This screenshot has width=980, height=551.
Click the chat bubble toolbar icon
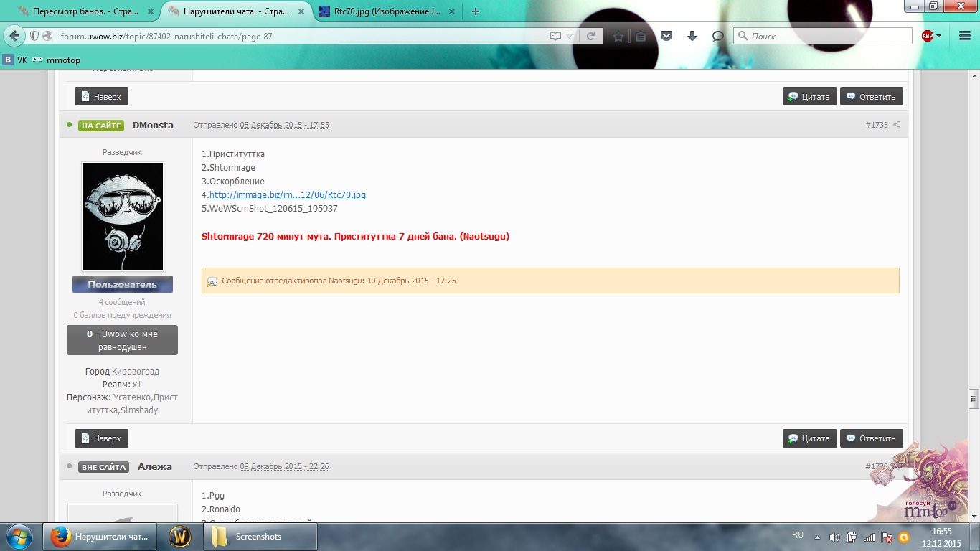click(x=717, y=36)
